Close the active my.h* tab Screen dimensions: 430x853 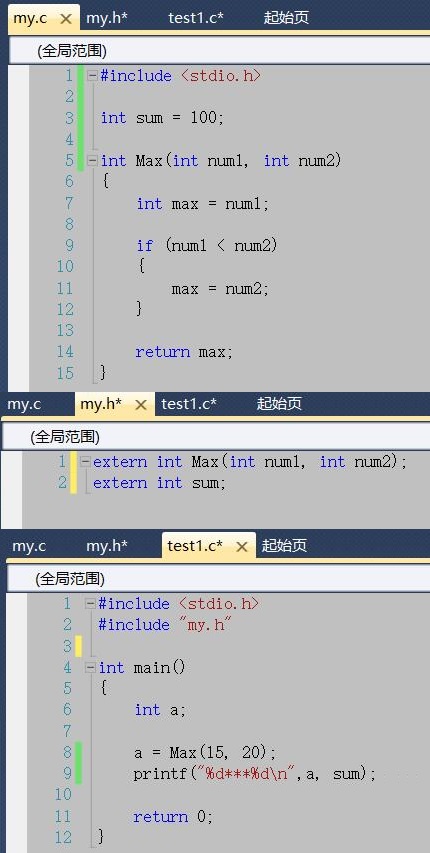(141, 405)
